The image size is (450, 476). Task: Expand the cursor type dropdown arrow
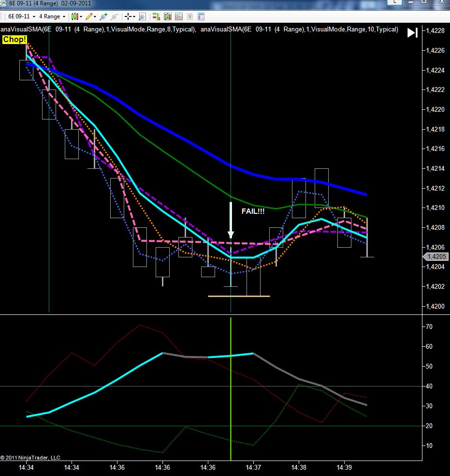[x=134, y=17]
